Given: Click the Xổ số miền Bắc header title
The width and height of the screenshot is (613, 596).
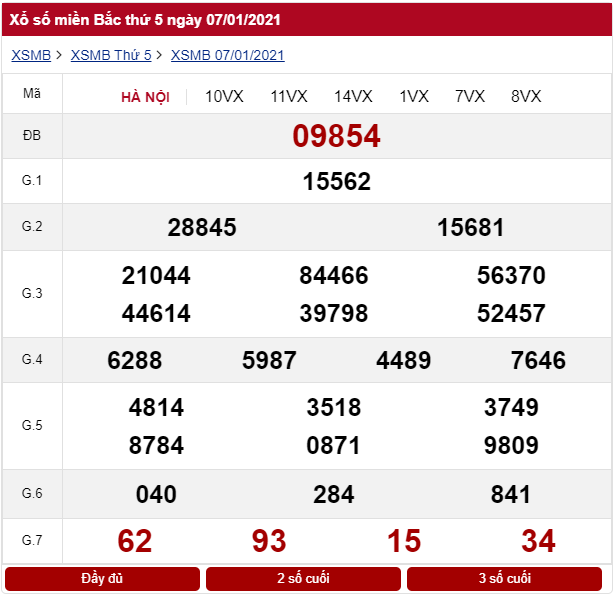Looking at the screenshot, I should (145, 20).
